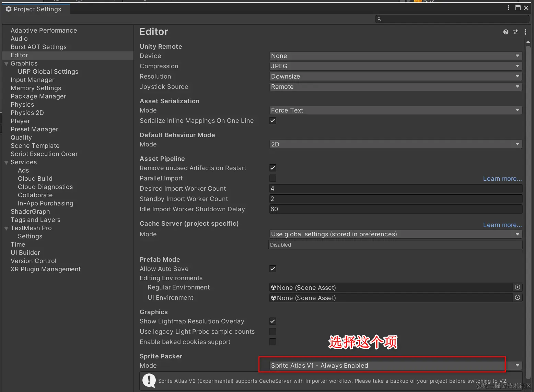Screen dimensions: 534x392
Task: Open the Joystick Source dropdown
Action: pos(396,87)
